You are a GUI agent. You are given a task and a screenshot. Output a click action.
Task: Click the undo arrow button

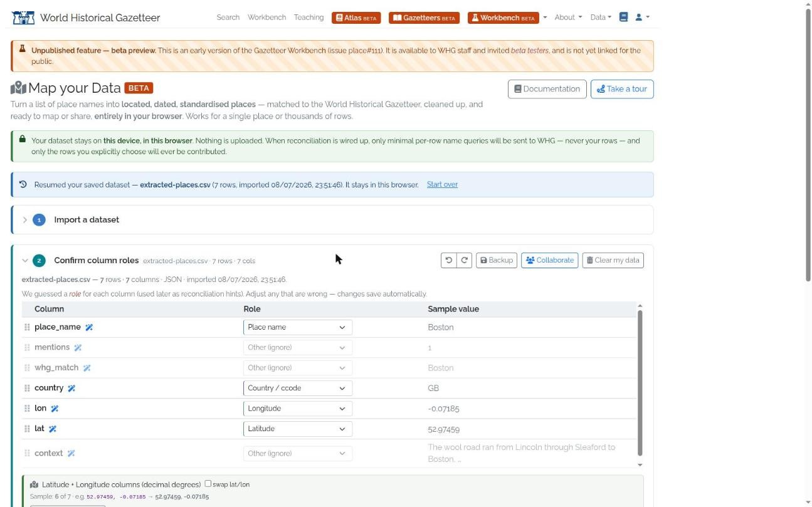[x=449, y=260]
